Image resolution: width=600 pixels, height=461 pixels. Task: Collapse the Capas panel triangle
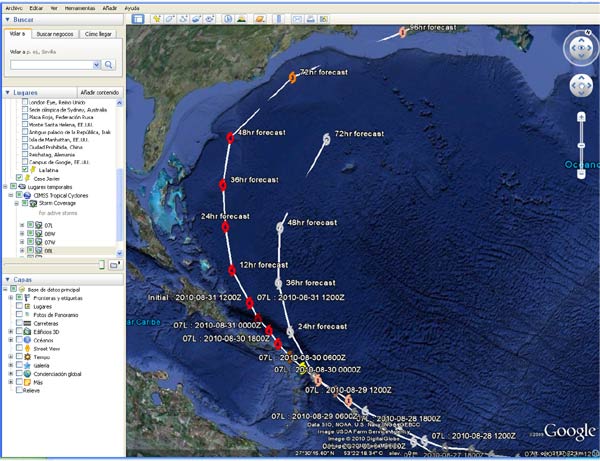tap(7, 280)
